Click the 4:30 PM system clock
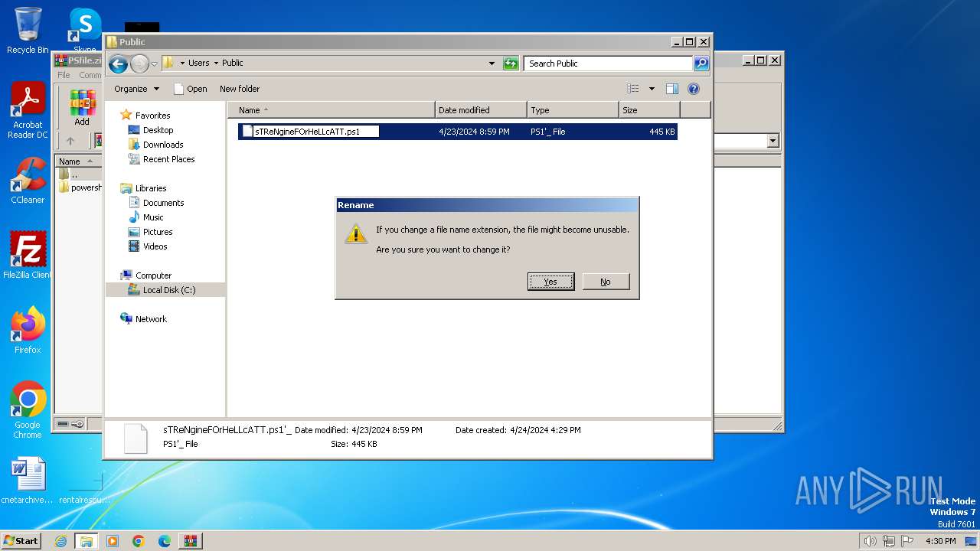Screen dimensions: 980x551 click(x=940, y=541)
